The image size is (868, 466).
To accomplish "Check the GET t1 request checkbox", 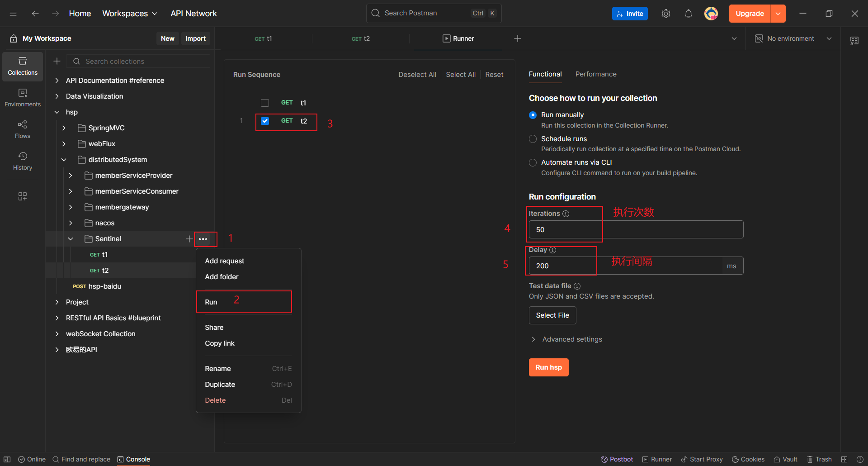I will pyautogui.click(x=265, y=103).
